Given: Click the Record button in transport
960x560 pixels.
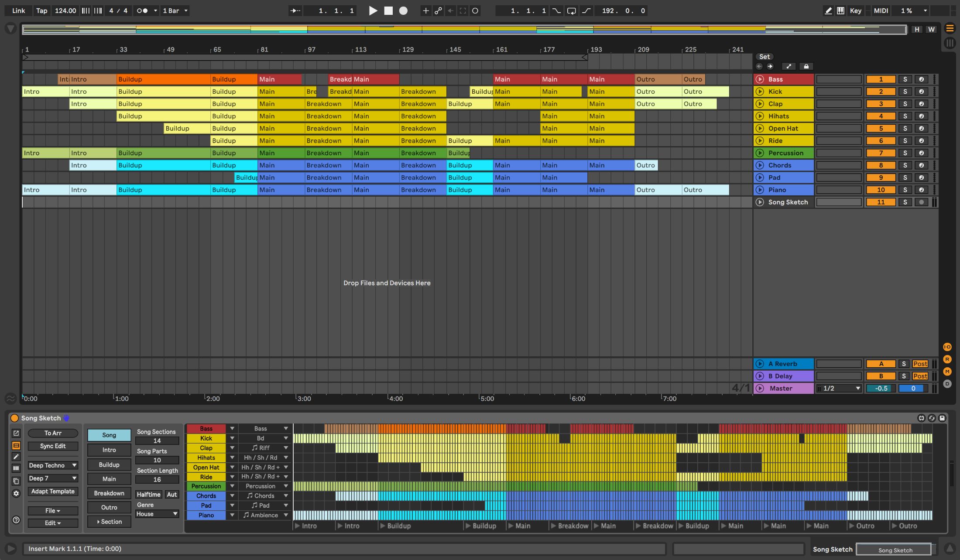Looking at the screenshot, I should pyautogui.click(x=403, y=10).
